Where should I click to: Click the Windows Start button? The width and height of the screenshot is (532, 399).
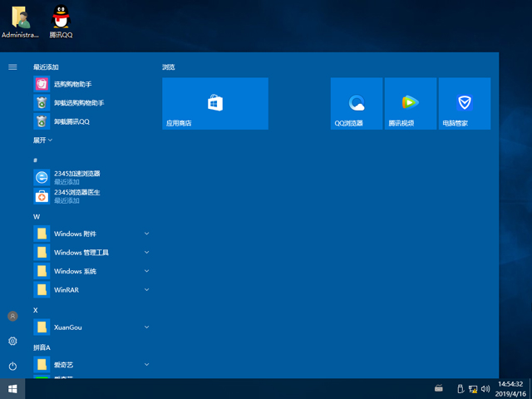pos(12,389)
